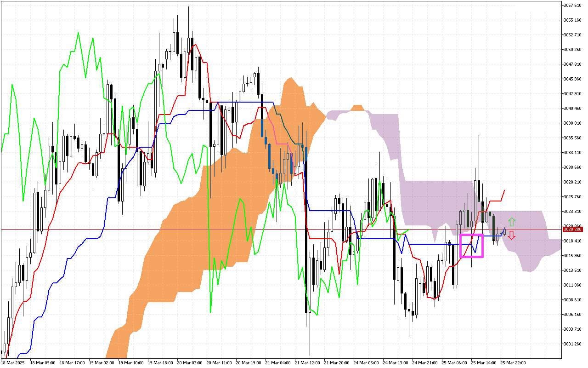Image resolution: width=588 pixels, height=368 pixels.
Task: Click the 3013.510 price axis label
Action: coord(573,270)
